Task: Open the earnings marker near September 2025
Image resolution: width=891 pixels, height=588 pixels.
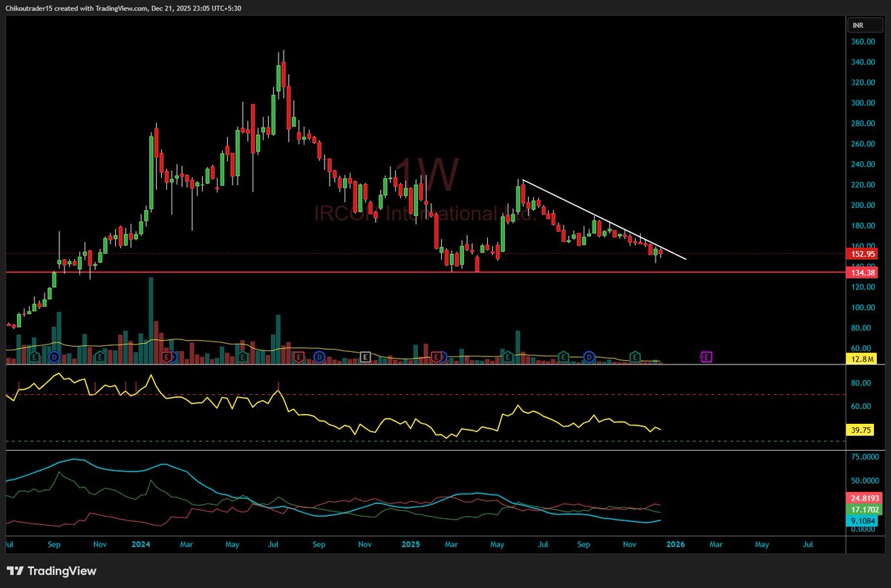Action: tap(563, 356)
